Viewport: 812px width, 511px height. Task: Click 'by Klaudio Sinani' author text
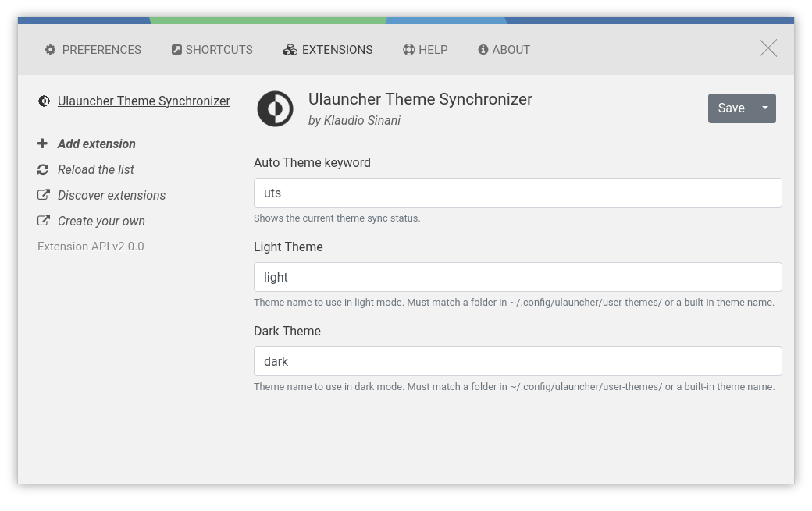[x=354, y=120]
